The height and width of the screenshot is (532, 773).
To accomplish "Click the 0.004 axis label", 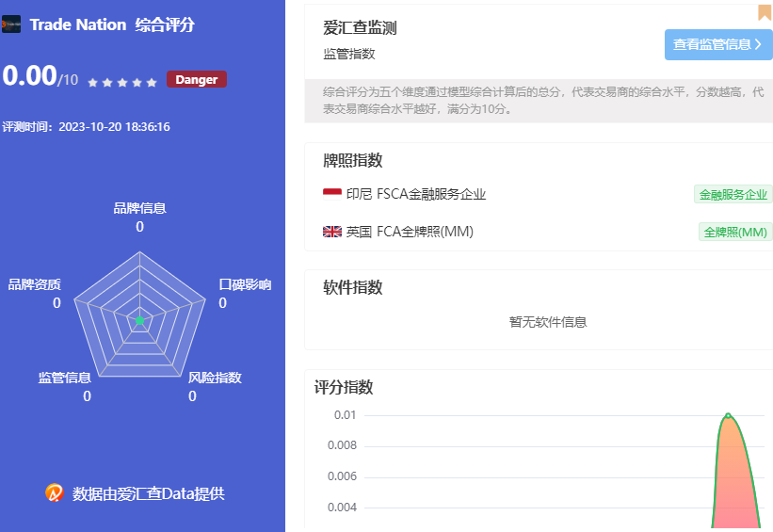I will tap(342, 508).
